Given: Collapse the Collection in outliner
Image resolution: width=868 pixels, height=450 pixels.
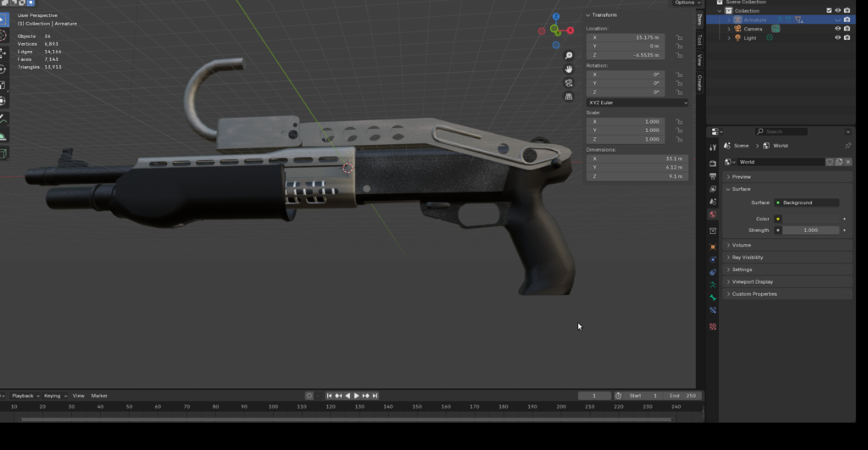Looking at the screenshot, I should click(720, 10).
